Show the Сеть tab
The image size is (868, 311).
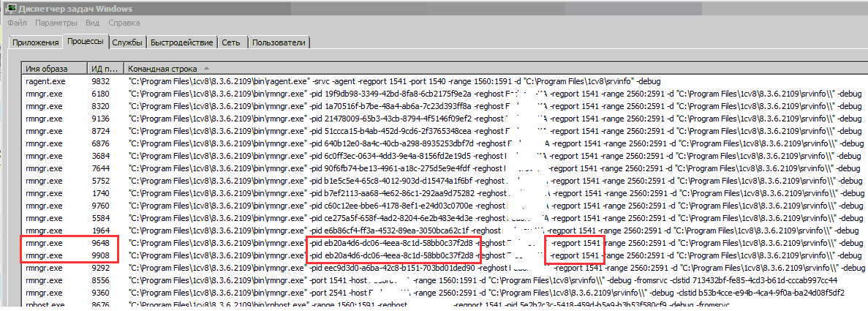[231, 42]
